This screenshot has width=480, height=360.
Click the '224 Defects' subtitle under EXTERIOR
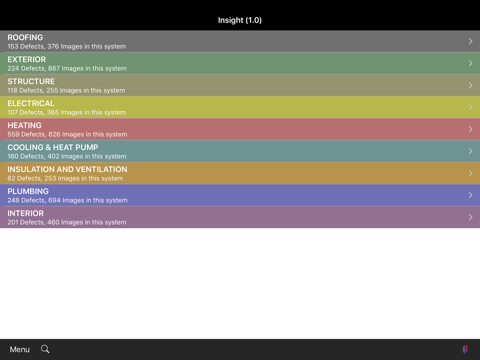point(67,69)
